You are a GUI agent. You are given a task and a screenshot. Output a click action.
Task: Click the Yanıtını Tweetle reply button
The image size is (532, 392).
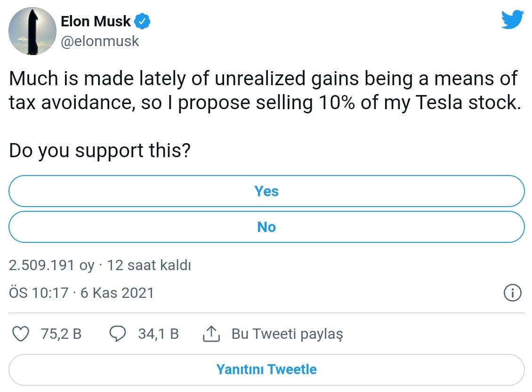click(266, 370)
